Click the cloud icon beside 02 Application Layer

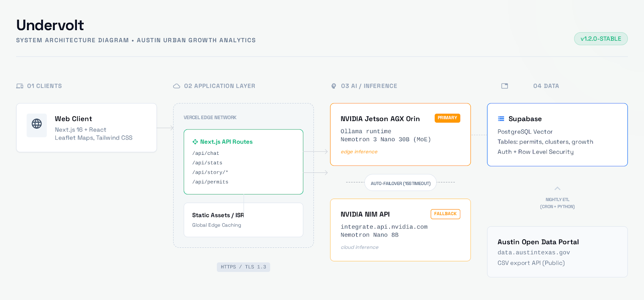(x=176, y=86)
